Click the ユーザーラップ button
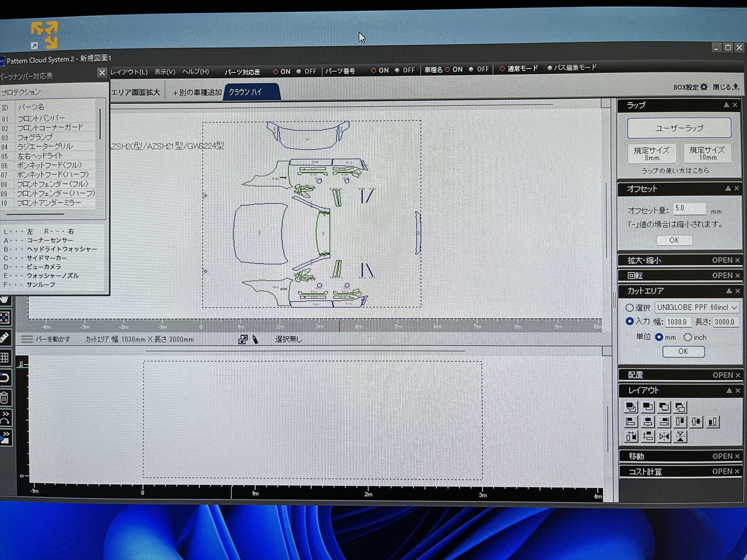Image resolution: width=747 pixels, height=560 pixels. pos(679,128)
